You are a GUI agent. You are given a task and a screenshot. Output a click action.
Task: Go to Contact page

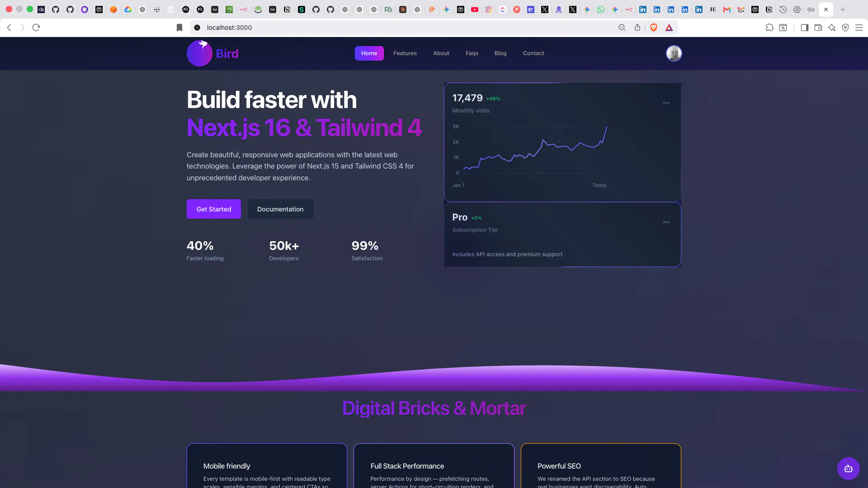coord(533,53)
